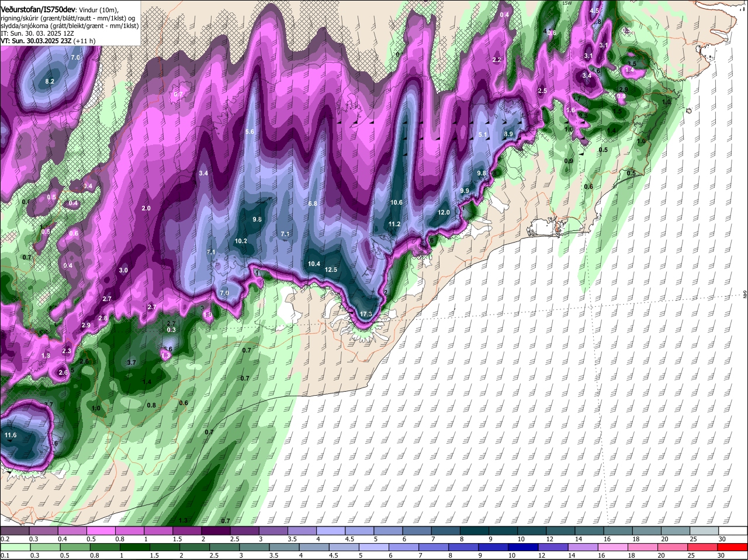Click the pale green rain swatch labelled 0.1
The height and width of the screenshot is (560, 748).
click(14, 548)
